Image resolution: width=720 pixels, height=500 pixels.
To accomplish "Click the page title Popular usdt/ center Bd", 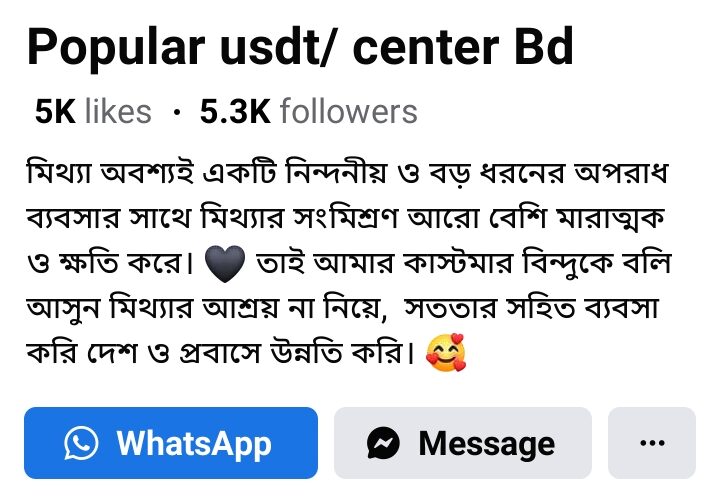I will pos(301,47).
